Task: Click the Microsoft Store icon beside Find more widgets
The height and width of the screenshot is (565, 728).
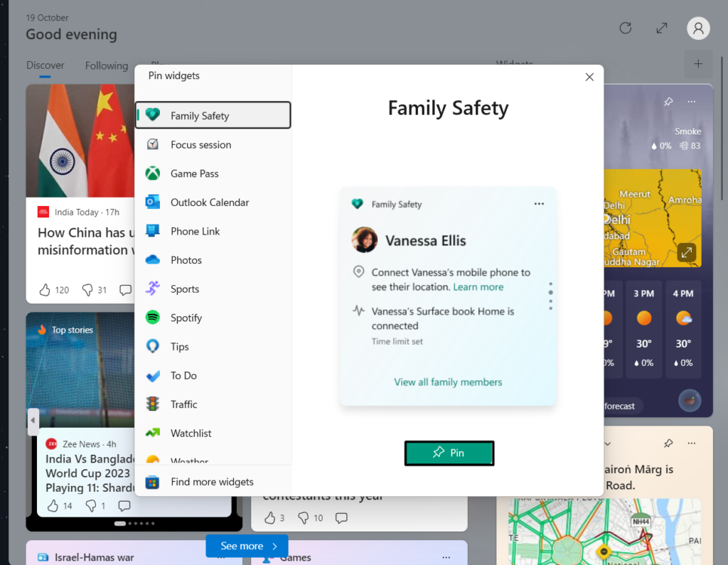Action: coord(152,482)
